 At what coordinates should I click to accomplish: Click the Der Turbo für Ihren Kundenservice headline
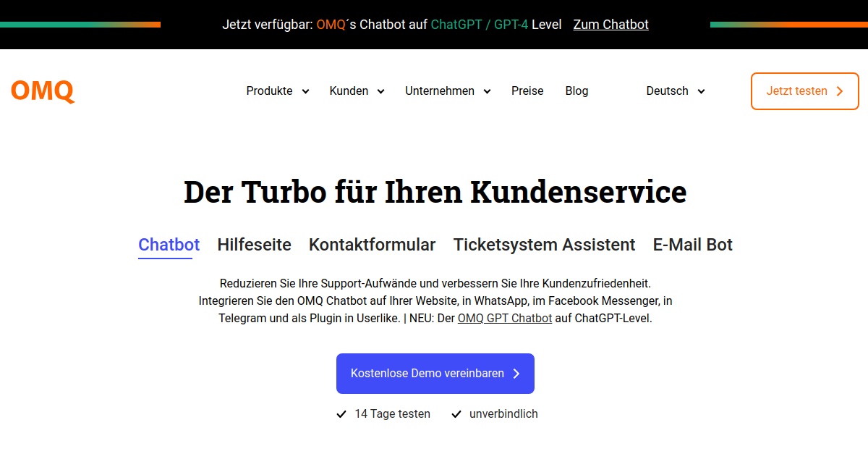point(435,192)
